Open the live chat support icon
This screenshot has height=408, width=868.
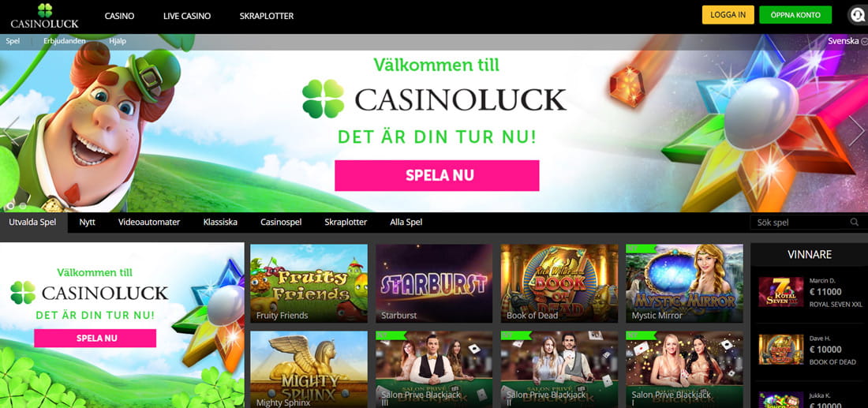click(x=858, y=15)
